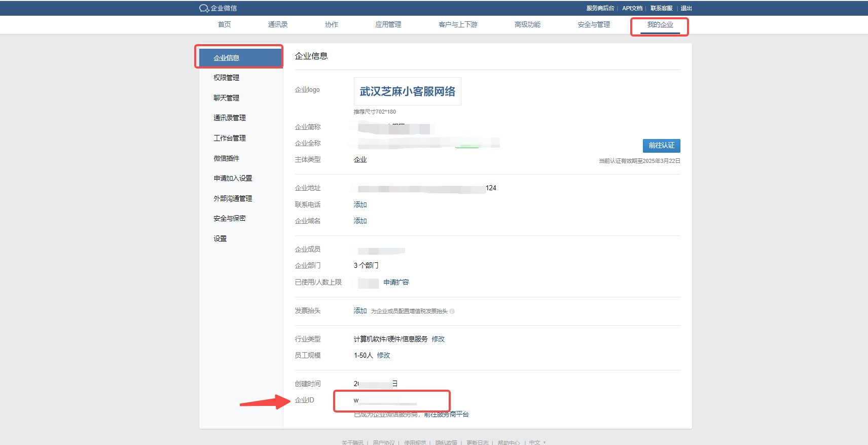Open 外部沟通管理 in the sidebar
Image resolution: width=868 pixels, height=445 pixels.
coord(233,198)
